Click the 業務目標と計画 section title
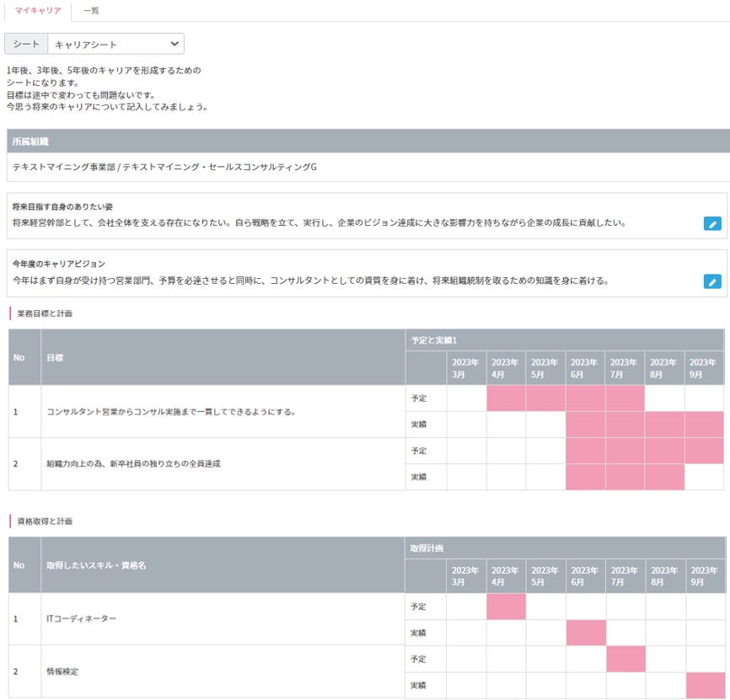 point(45,313)
